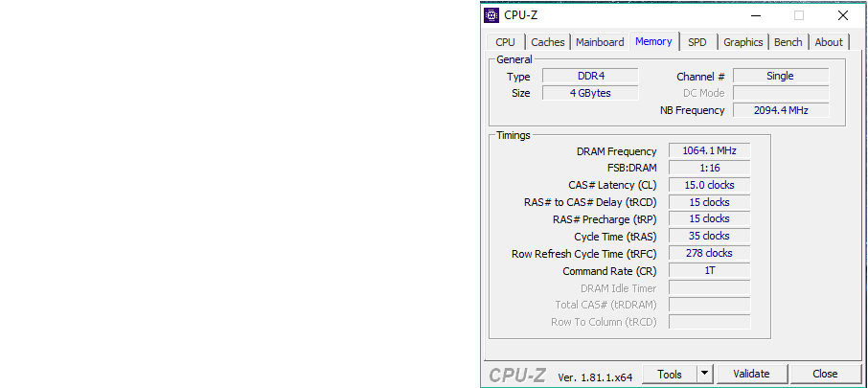Select the 15.0 clocks CAS Latency value
This screenshot has height=388, width=868.
pyautogui.click(x=709, y=185)
